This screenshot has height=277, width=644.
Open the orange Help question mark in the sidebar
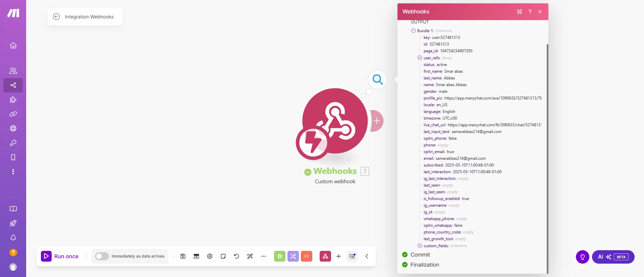click(13, 253)
